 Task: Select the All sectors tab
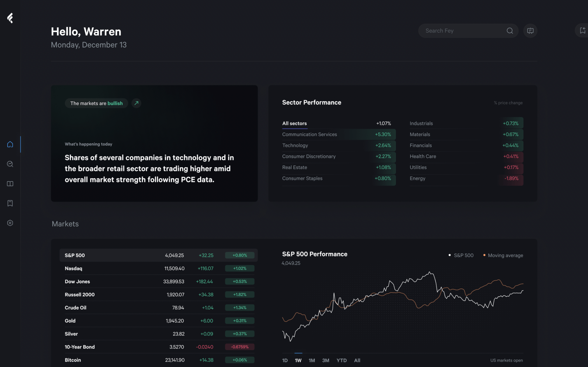click(294, 123)
